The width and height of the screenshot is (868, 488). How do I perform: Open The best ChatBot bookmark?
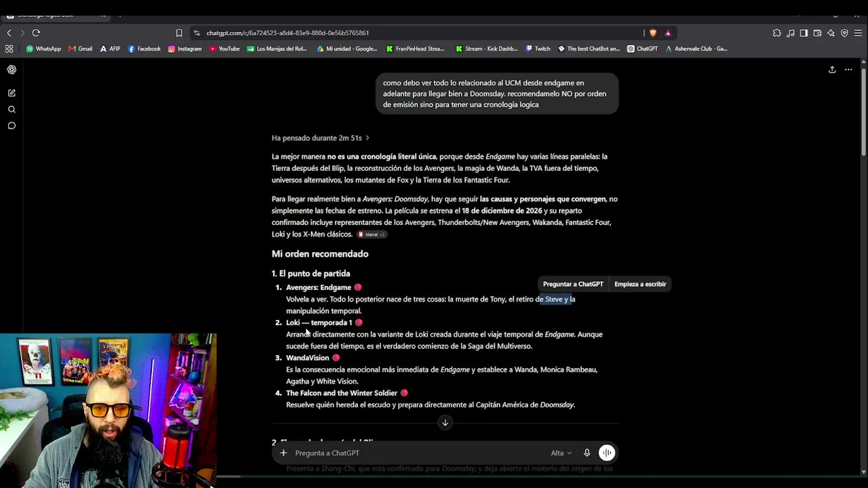click(x=589, y=49)
